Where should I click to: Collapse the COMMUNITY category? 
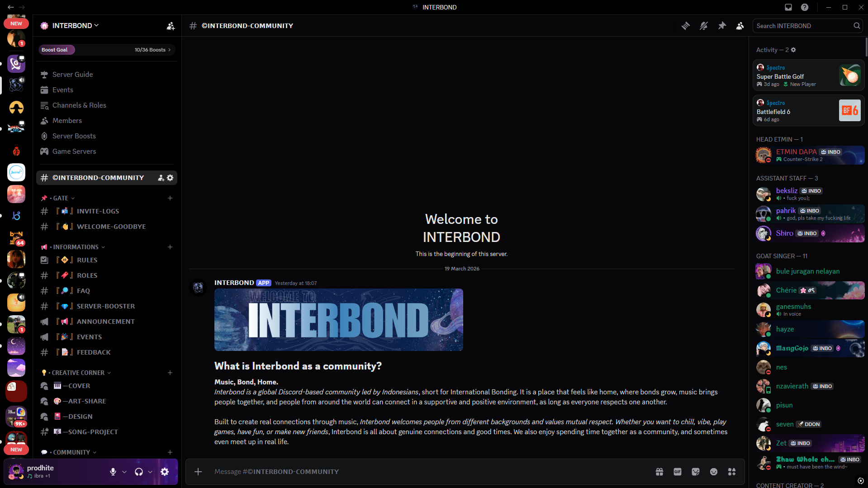click(x=71, y=452)
